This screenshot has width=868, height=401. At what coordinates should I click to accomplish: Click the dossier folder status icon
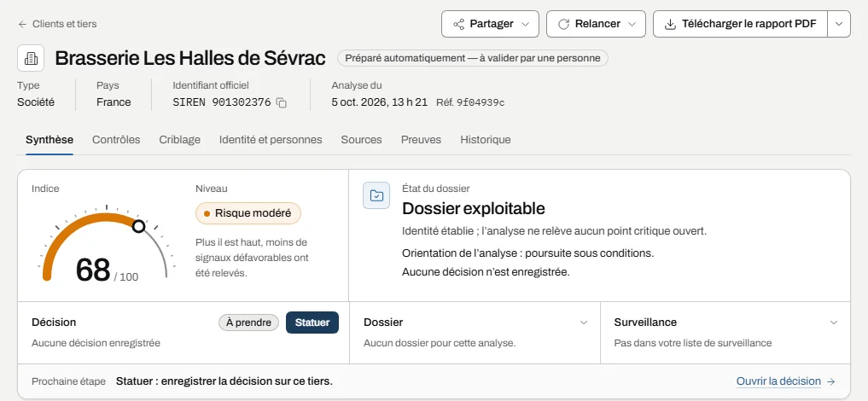pyautogui.click(x=376, y=195)
